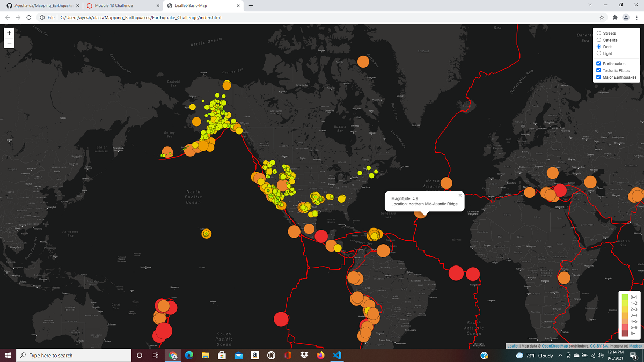Click the zoom out button on the map
This screenshot has width=644, height=362.
click(x=9, y=43)
